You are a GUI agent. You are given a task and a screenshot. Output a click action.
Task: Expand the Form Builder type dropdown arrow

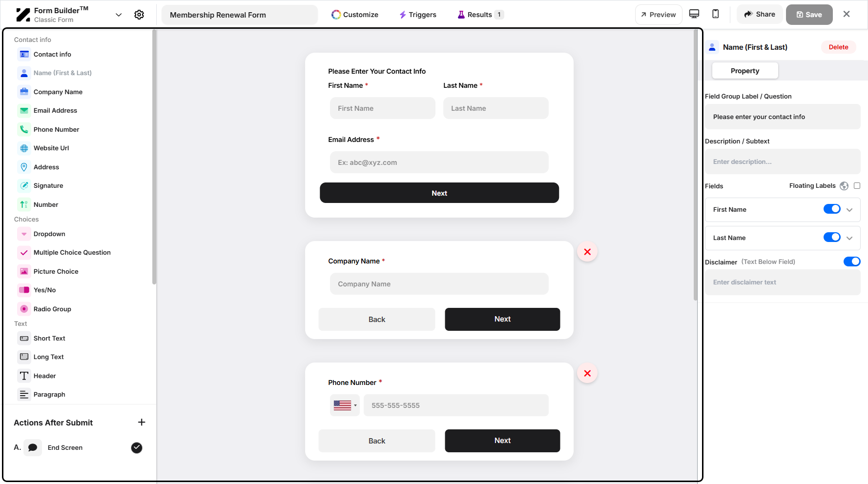[119, 15]
